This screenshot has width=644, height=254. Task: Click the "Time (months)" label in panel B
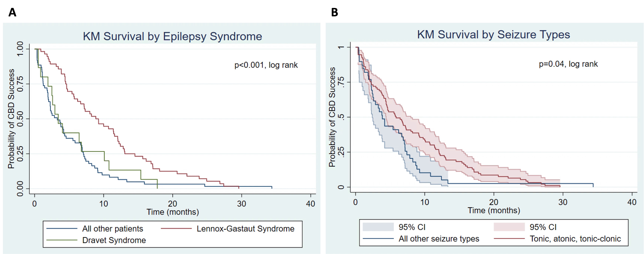point(494,210)
